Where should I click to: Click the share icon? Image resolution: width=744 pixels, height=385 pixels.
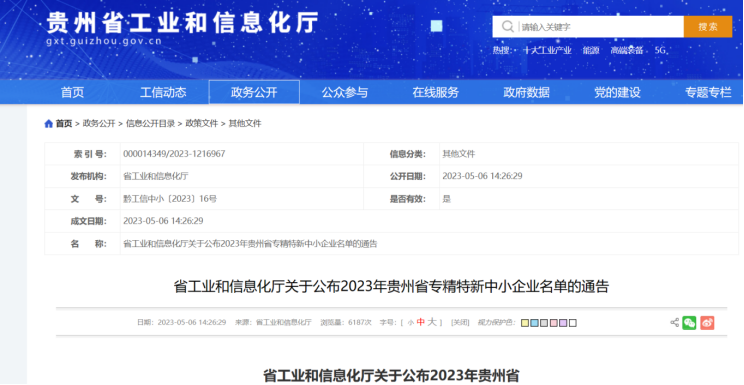[674, 323]
